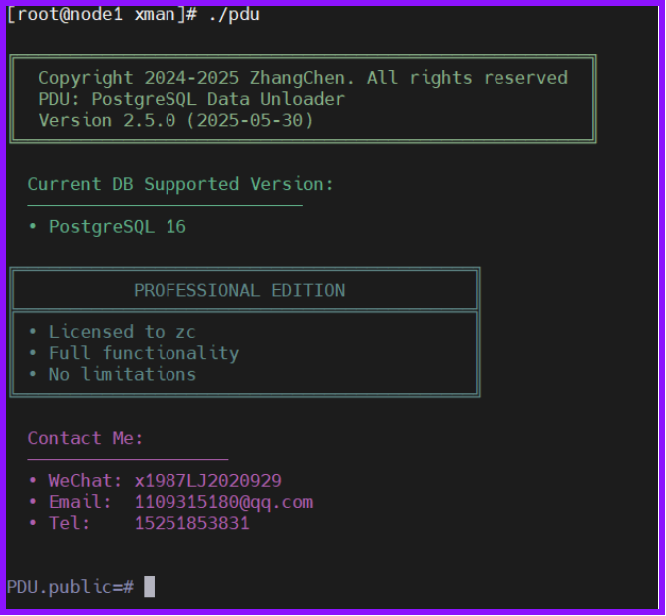666x616 pixels.
Task: Click the telephone number 15251853831
Action: click(x=192, y=523)
